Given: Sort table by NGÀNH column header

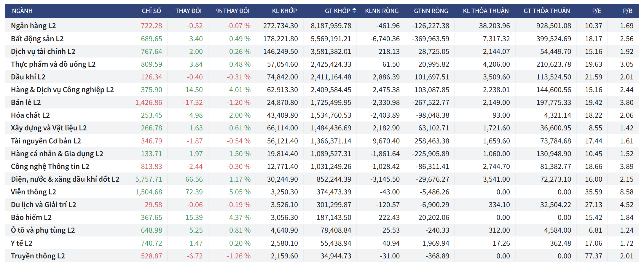Looking at the screenshot, I should (x=22, y=11).
